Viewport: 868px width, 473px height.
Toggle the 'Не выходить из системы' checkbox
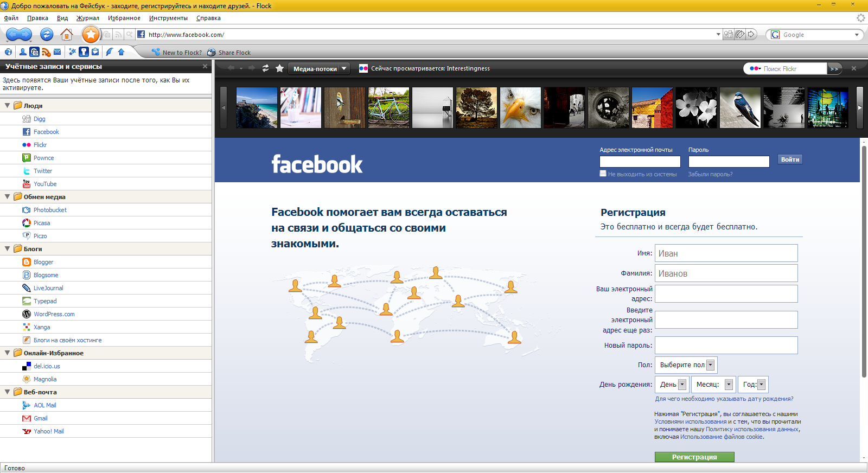(x=603, y=174)
